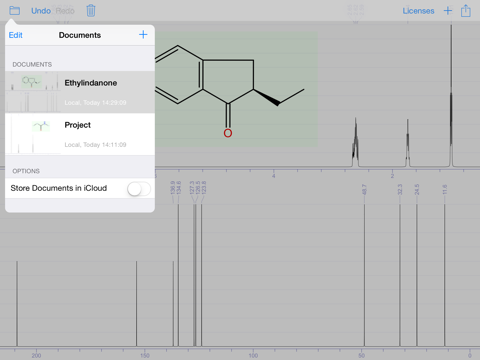Image resolution: width=480 pixels, height=360 pixels.
Task: Select the 11.6 carbon peak label
Action: pos(444,189)
